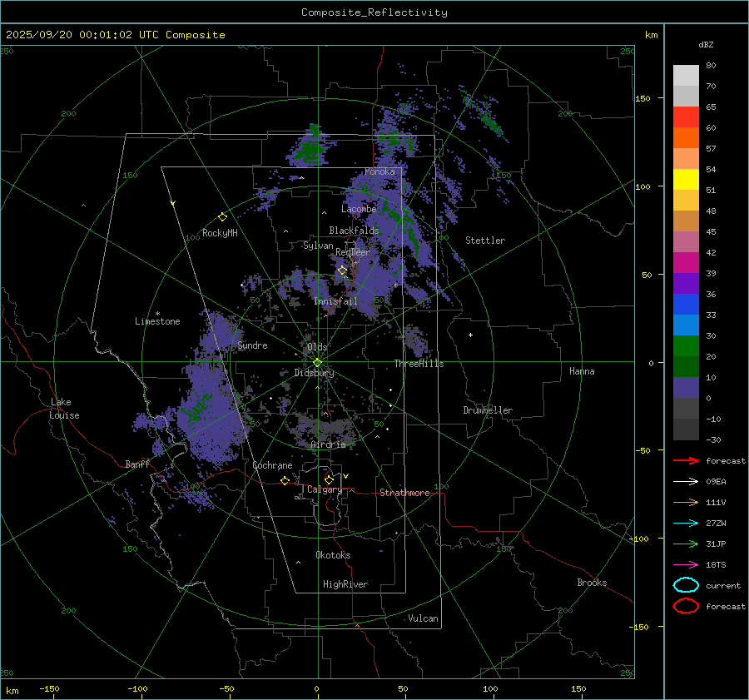Click the yellow diamond near Red Deer

pyautogui.click(x=342, y=270)
